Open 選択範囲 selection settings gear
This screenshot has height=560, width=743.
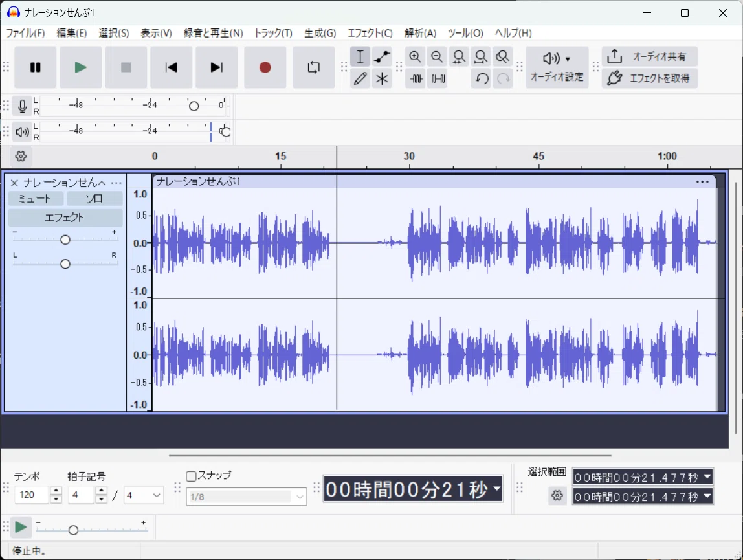click(557, 496)
